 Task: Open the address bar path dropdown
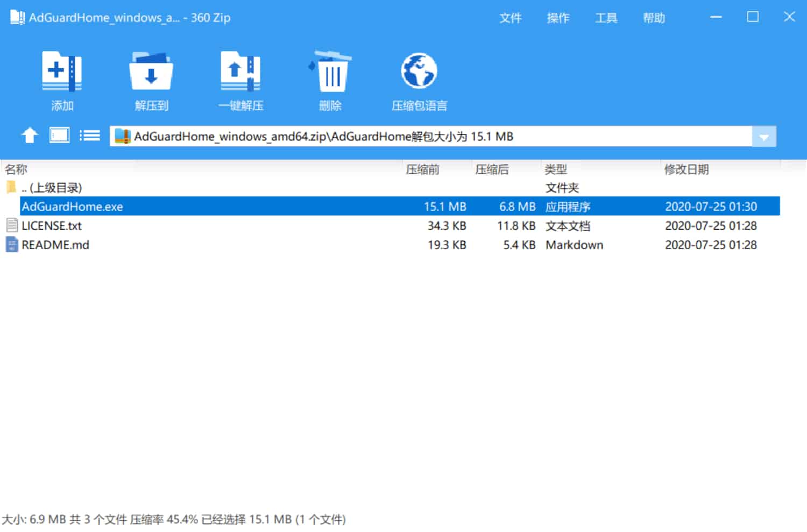tap(764, 136)
